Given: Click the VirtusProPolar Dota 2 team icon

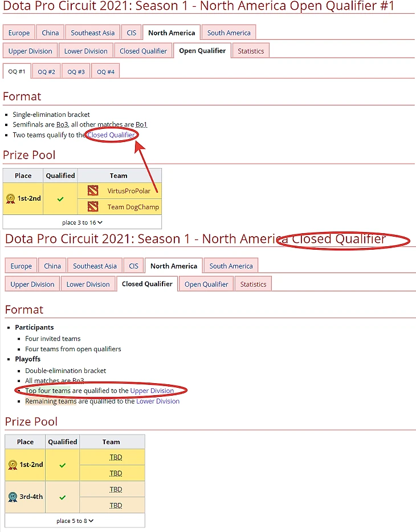Looking at the screenshot, I should [x=93, y=190].
